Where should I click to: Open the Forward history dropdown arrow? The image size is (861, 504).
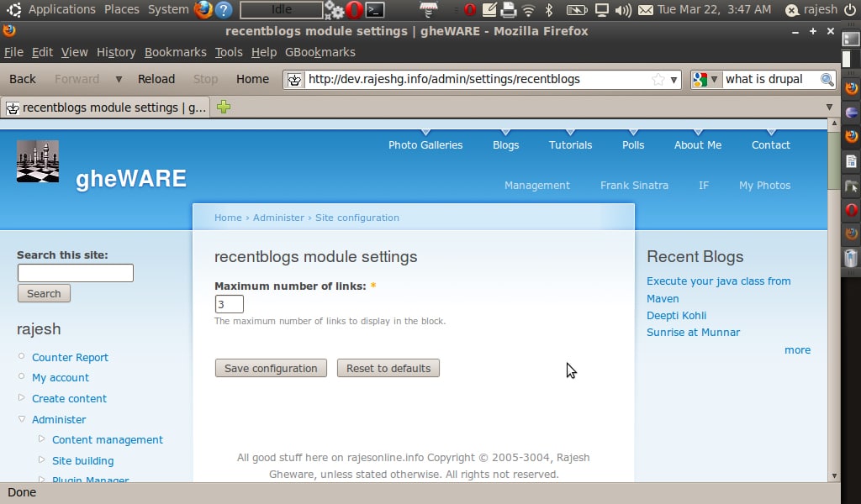(x=118, y=80)
